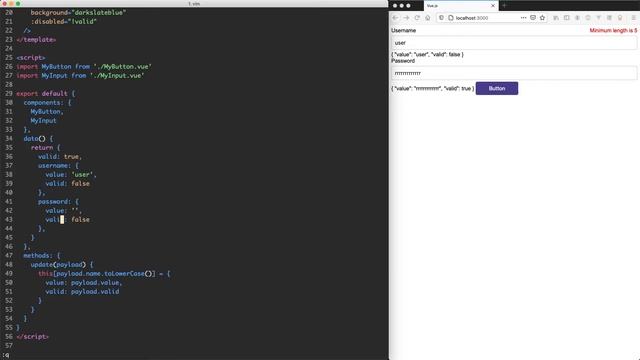Screen dimensions: 640x360
Task: Open the Firefox hamburger menu
Action: click(x=633, y=18)
